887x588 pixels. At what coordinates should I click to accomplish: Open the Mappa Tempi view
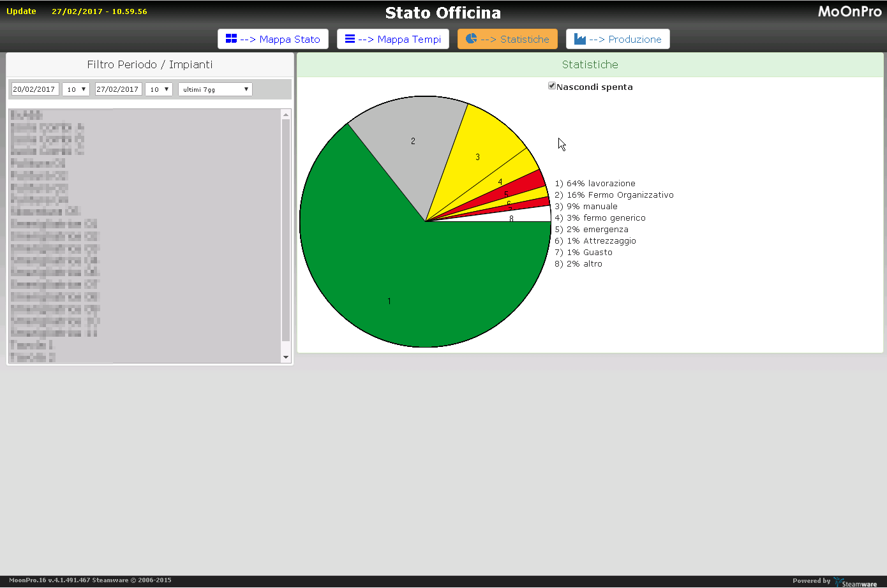pos(393,39)
